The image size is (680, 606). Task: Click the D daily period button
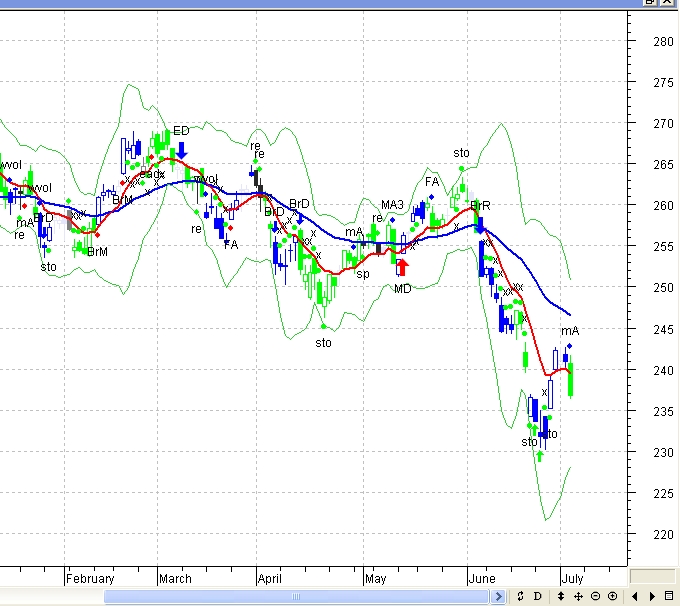(x=538, y=597)
